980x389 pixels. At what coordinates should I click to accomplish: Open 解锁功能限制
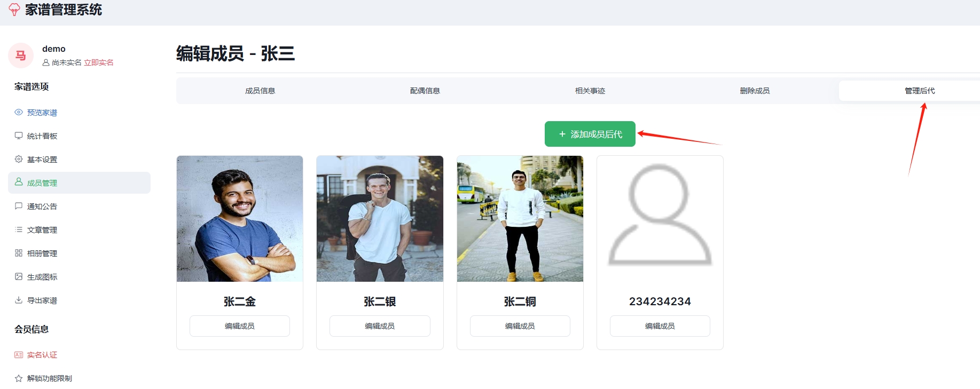click(x=50, y=378)
